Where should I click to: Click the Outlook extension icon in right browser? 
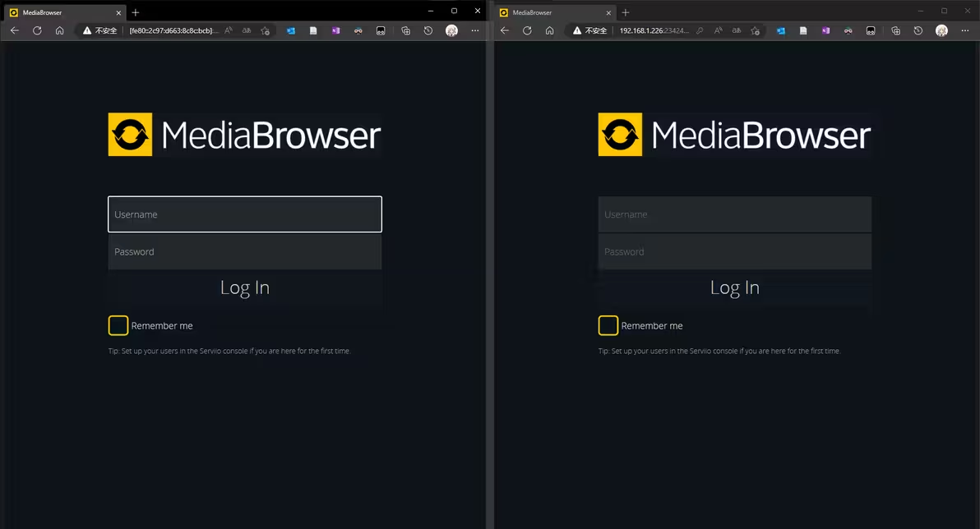(780, 30)
